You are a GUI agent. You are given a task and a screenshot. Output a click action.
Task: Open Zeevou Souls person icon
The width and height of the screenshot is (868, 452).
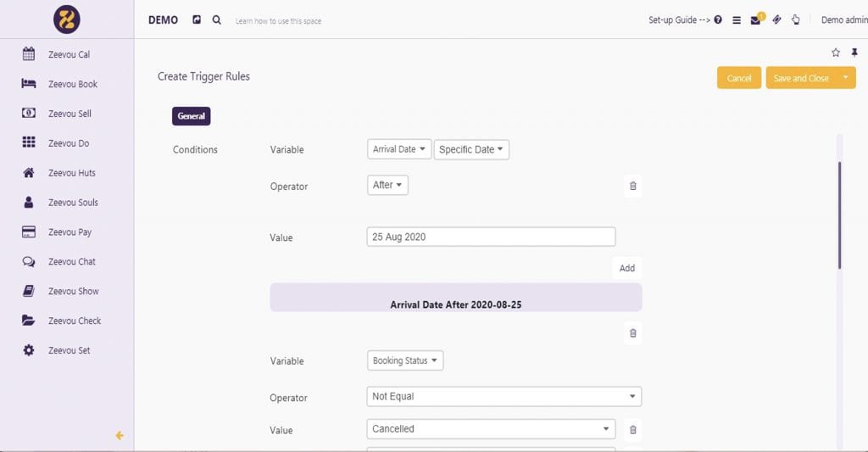point(29,202)
